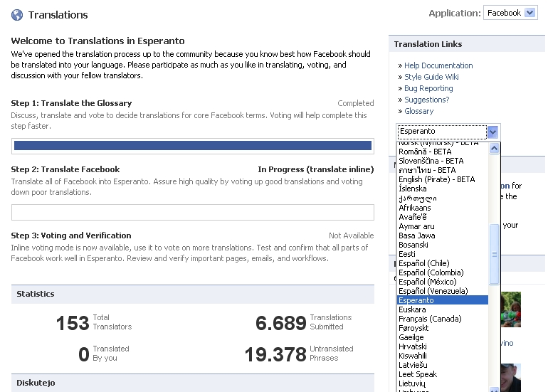Open Help Documentation link
Image resolution: width=548 pixels, height=392 pixels.
pyautogui.click(x=438, y=65)
